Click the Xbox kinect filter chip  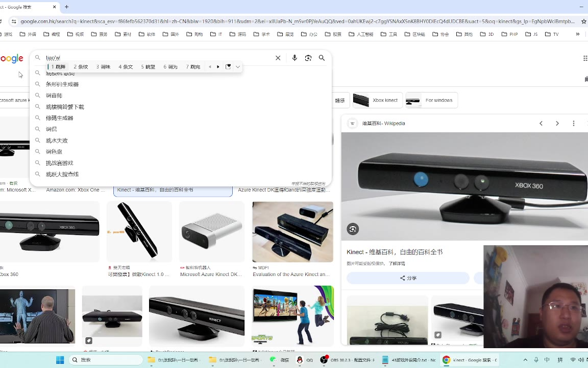pos(377,100)
